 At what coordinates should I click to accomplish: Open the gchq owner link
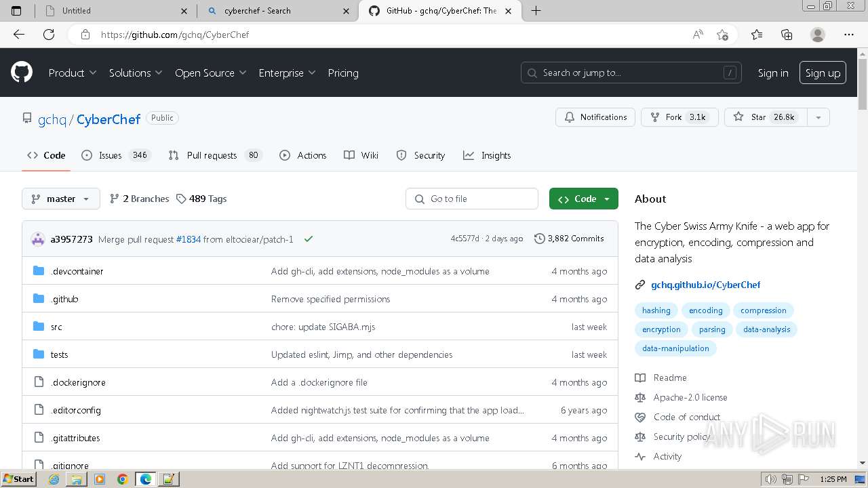click(x=52, y=119)
